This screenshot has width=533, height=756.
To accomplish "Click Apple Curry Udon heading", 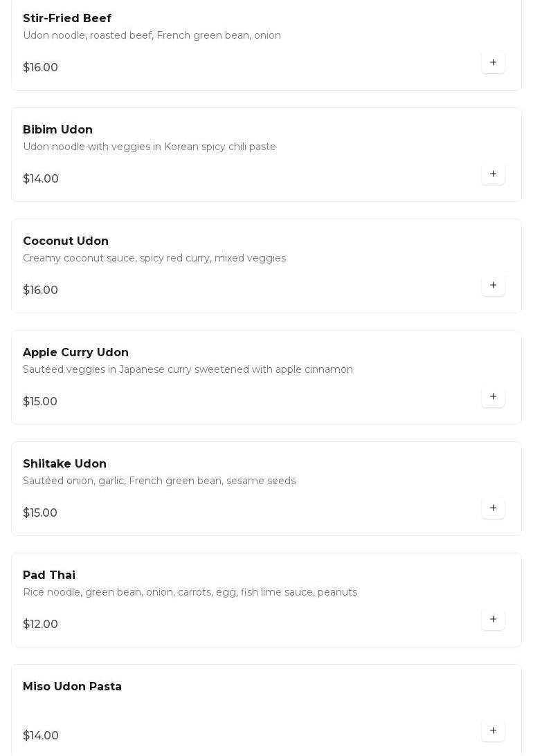I will coord(75,353).
